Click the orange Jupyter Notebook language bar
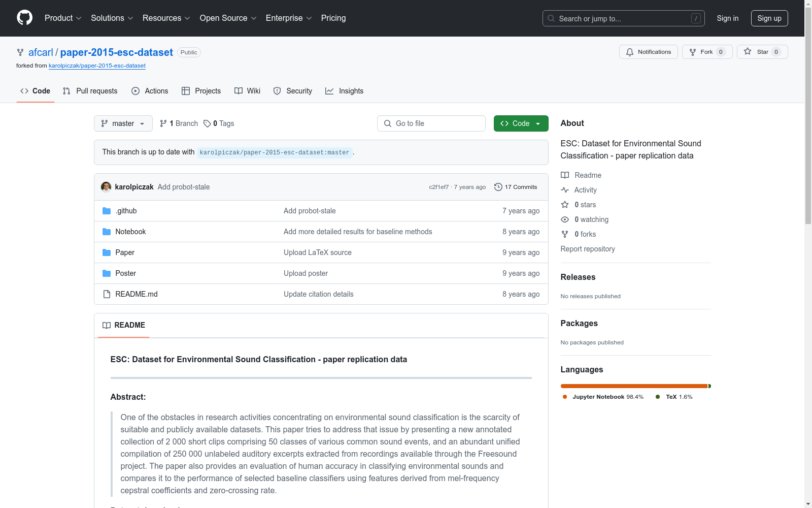Viewport: 812px width, 508px height. 634,386
